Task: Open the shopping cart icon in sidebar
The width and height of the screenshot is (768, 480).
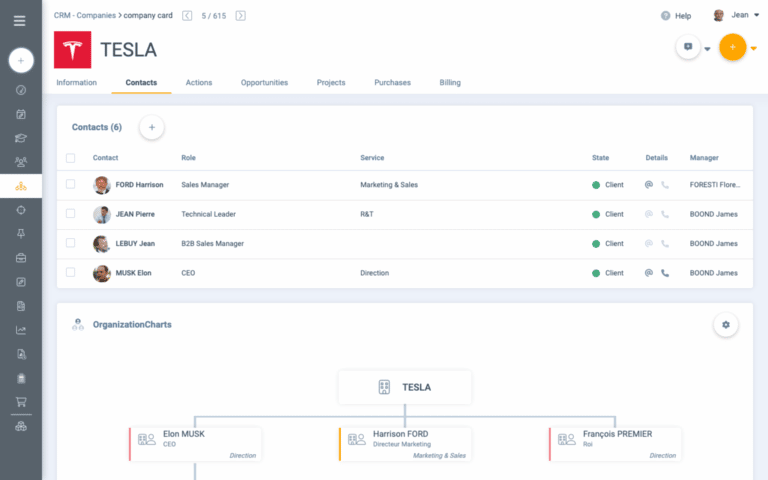Action: tap(21, 402)
